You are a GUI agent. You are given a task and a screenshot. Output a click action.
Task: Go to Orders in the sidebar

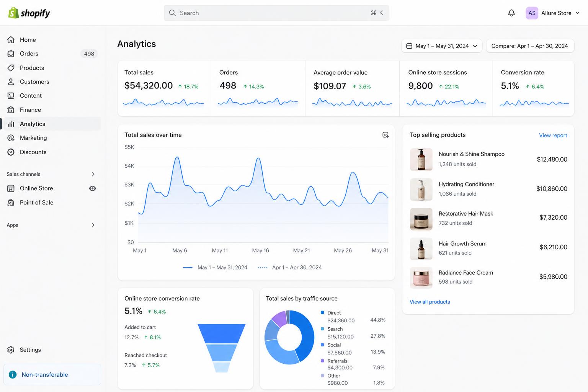51,54
